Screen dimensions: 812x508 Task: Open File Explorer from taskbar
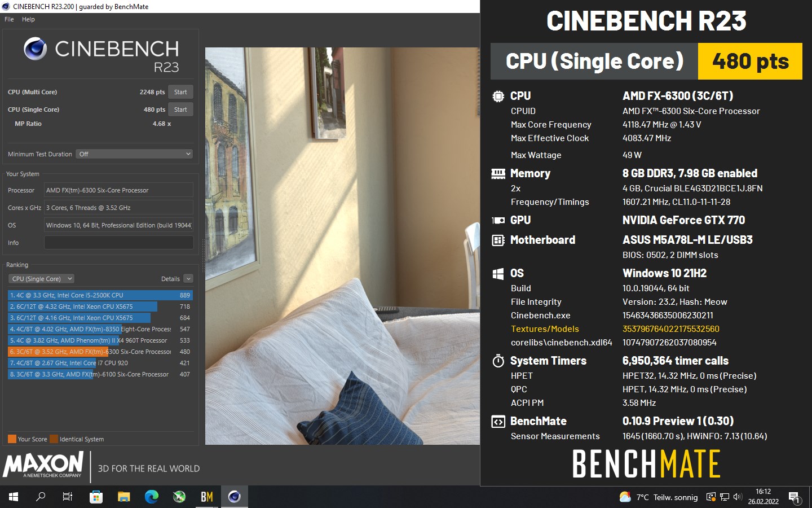(x=123, y=497)
